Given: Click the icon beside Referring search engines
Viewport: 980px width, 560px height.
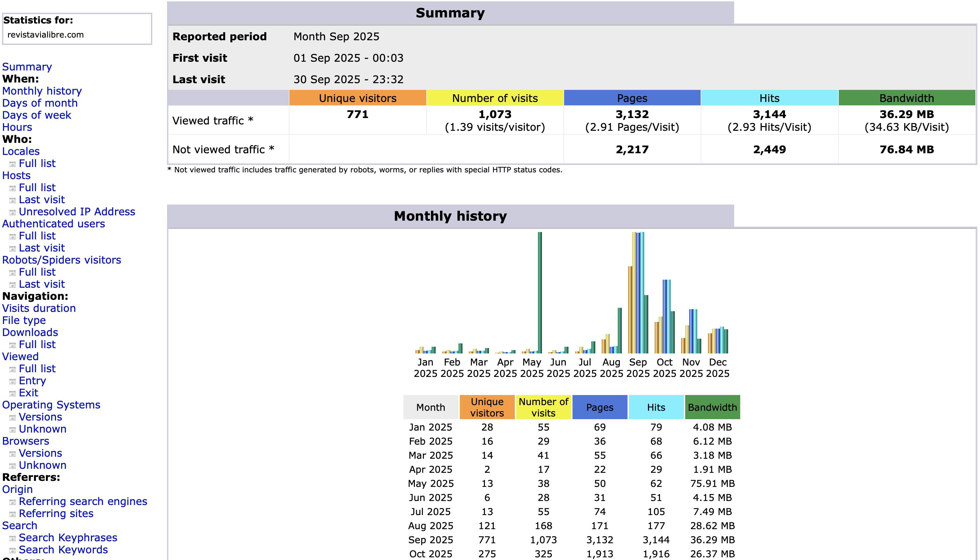Looking at the screenshot, I should tap(12, 502).
